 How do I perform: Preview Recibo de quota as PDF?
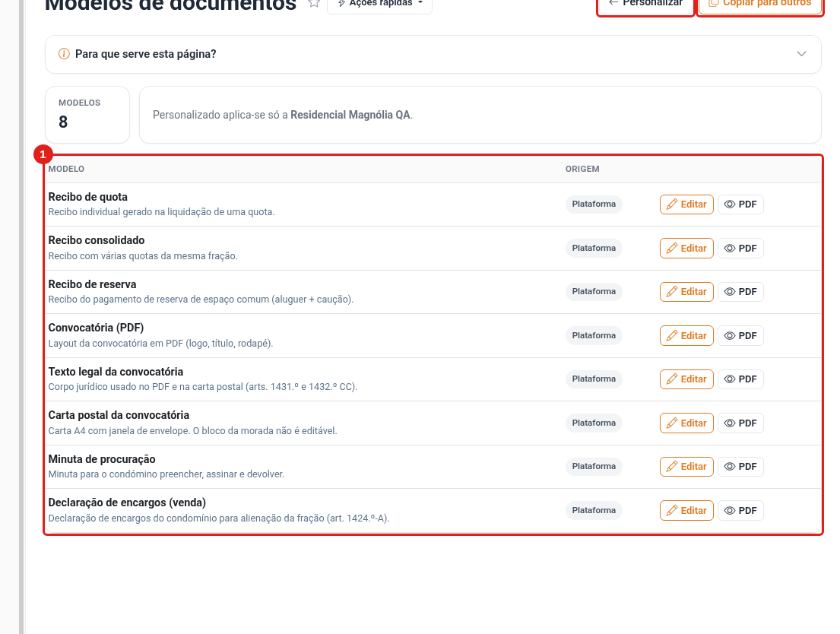pos(740,204)
